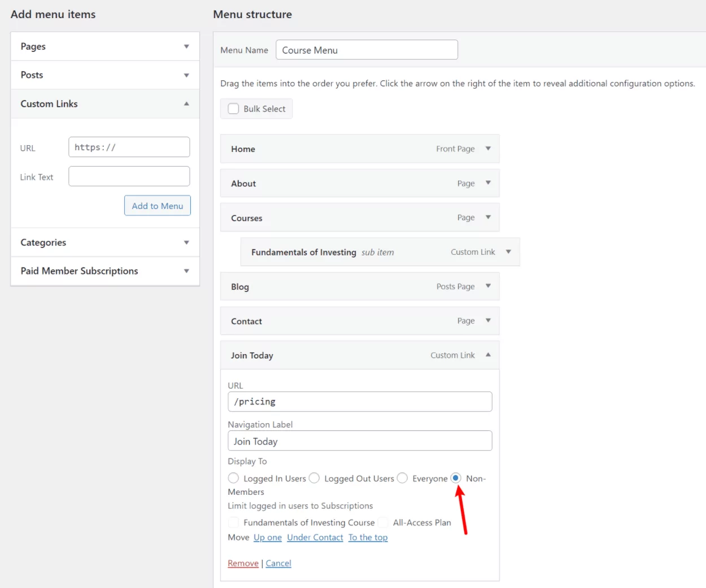
Task: Click the Blog menu item title
Action: tap(240, 287)
